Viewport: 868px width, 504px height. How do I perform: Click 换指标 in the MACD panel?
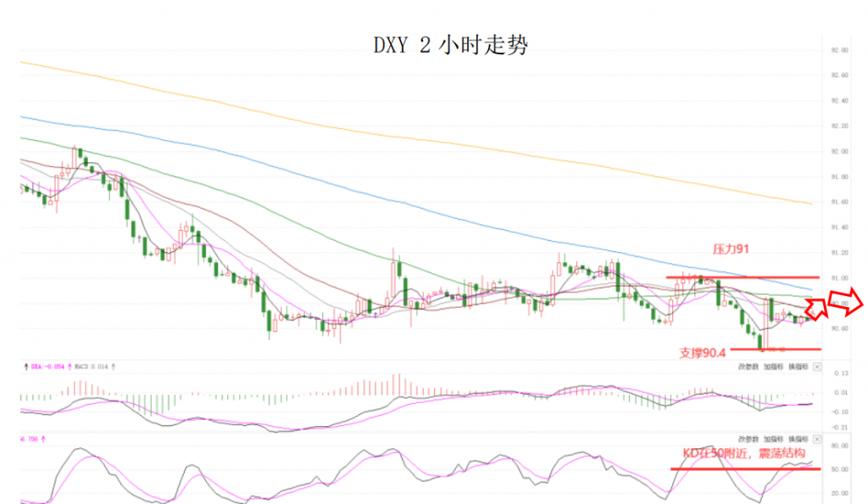click(x=798, y=367)
